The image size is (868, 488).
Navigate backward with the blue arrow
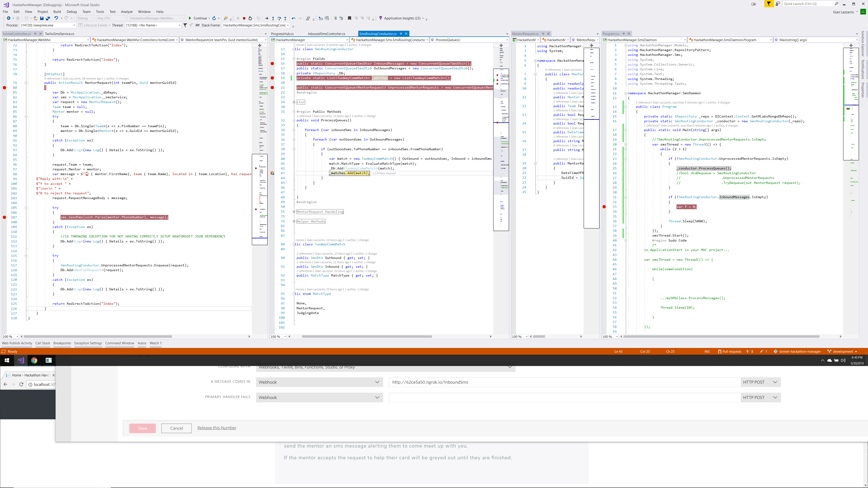(x=8, y=18)
